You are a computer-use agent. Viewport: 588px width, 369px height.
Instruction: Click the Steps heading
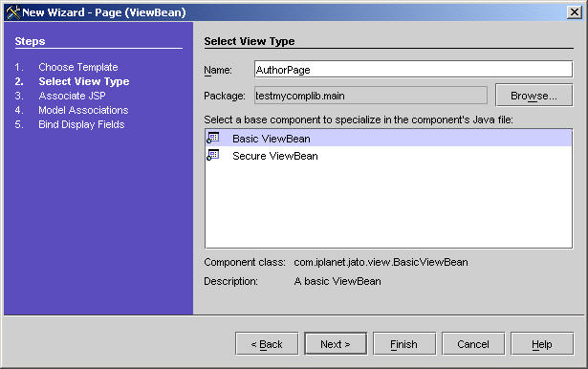pyautogui.click(x=30, y=41)
